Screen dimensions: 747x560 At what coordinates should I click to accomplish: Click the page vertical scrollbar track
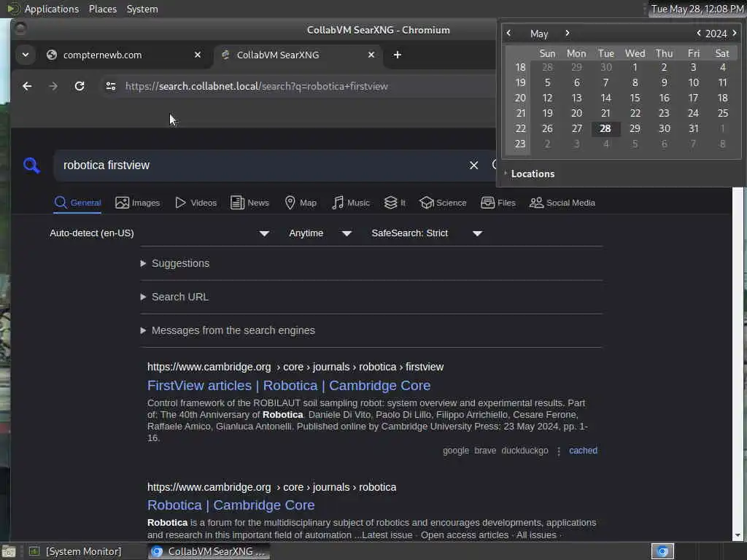738,359
